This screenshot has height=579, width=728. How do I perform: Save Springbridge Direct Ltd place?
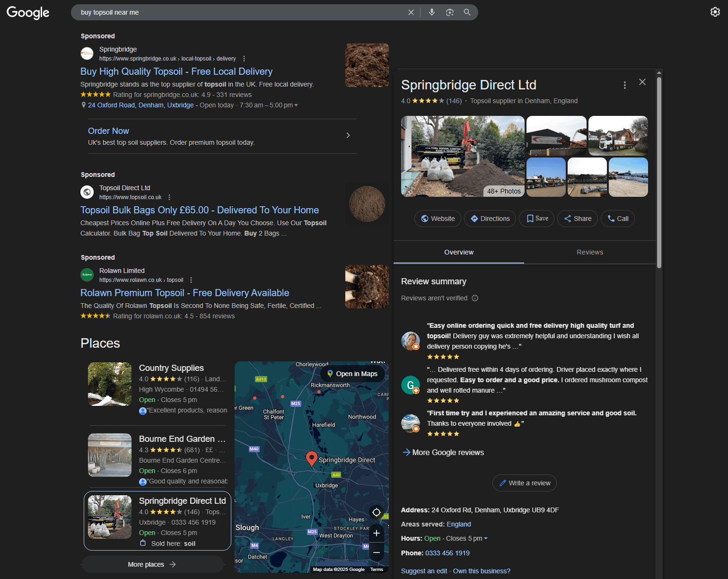click(x=537, y=219)
